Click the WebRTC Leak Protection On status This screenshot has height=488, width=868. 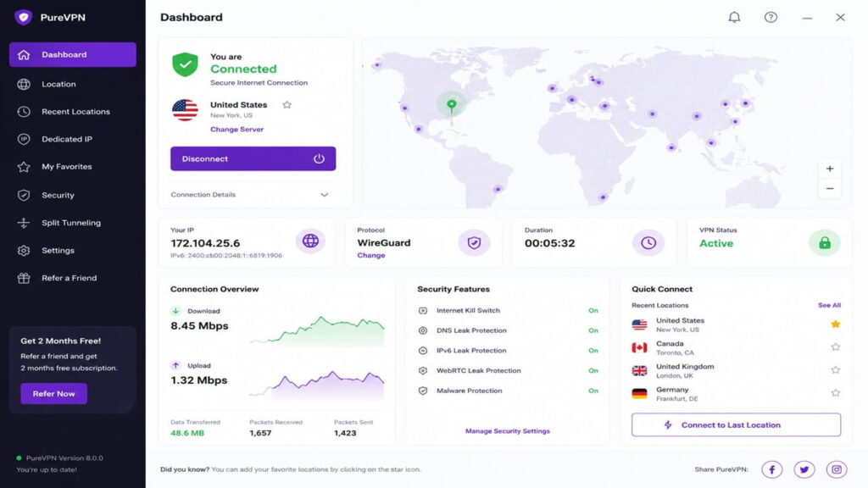coord(593,371)
